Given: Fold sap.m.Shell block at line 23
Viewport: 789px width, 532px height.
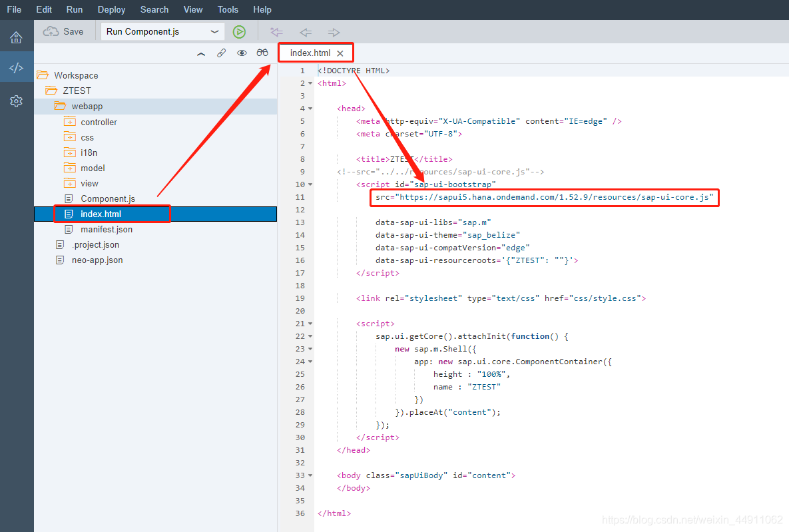Looking at the screenshot, I should [310, 349].
